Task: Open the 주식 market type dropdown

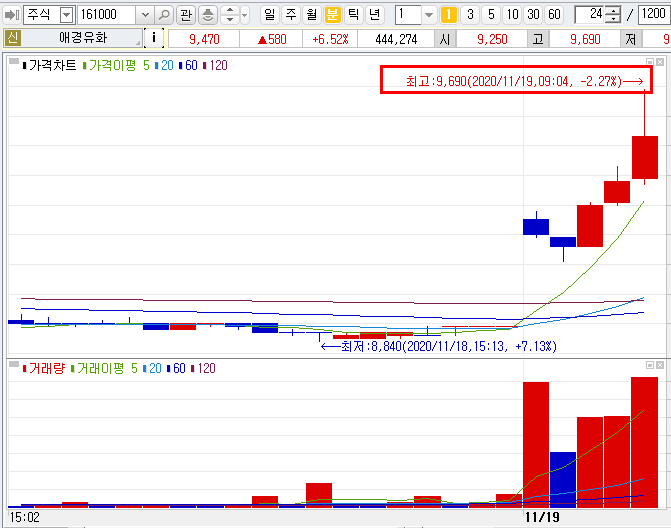Action: 66,15
